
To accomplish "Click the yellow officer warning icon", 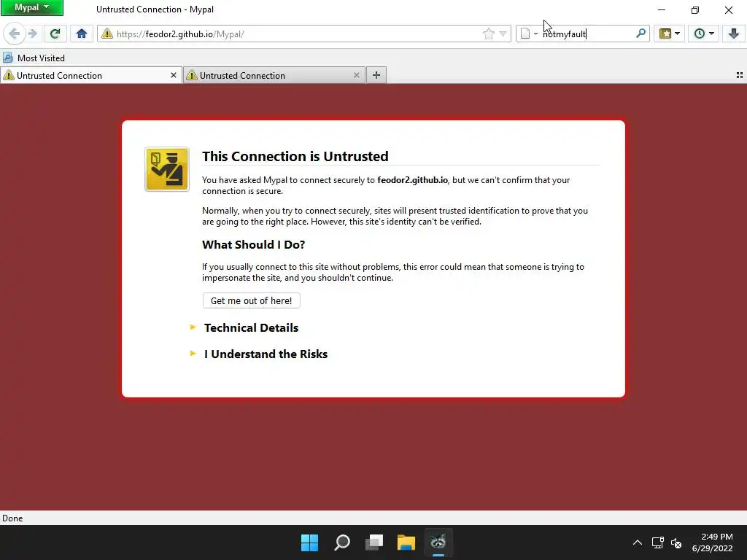I will coord(167,169).
